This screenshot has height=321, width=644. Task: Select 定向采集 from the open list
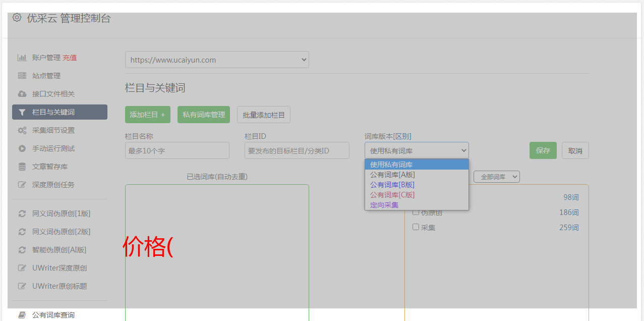tap(384, 205)
